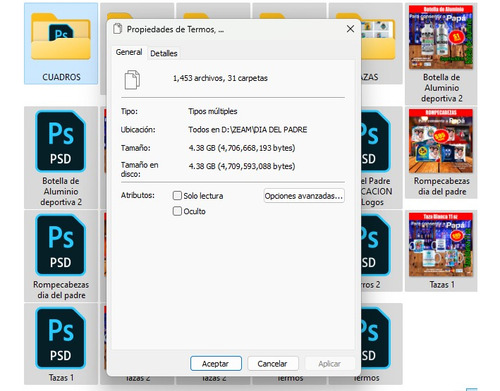Click the 'Tipo:' label
The height and width of the screenshot is (391, 500).
click(x=129, y=111)
